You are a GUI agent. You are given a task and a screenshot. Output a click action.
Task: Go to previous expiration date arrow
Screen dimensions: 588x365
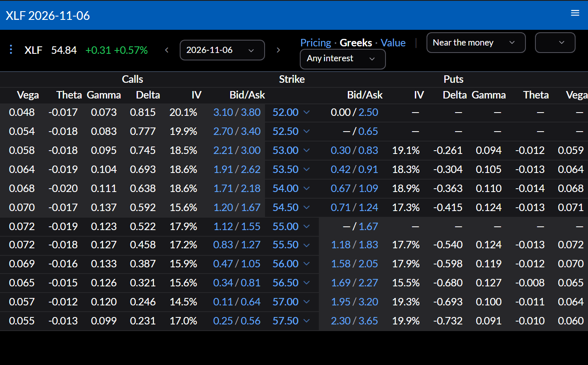pyautogui.click(x=167, y=50)
